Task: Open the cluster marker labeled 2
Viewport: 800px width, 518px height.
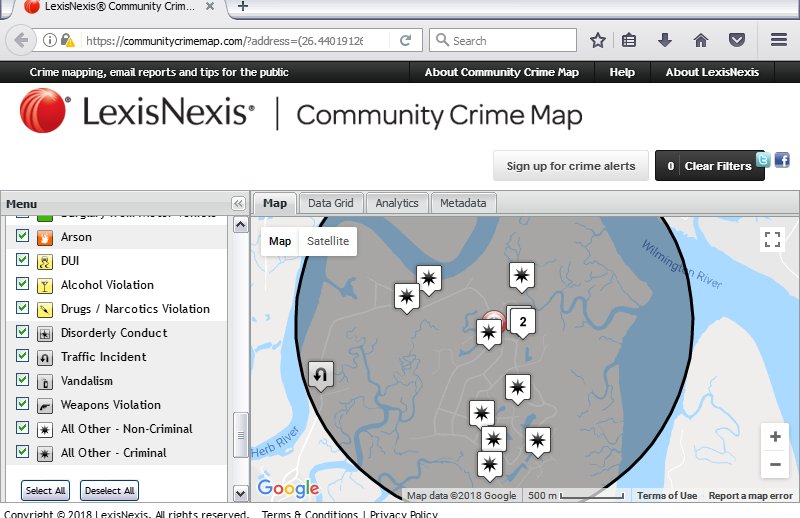Action: [x=522, y=320]
